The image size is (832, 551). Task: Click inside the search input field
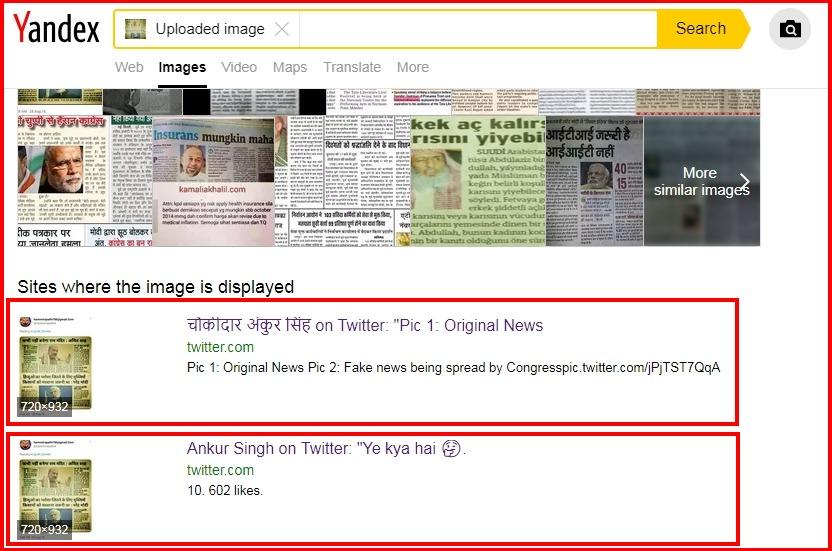point(478,29)
